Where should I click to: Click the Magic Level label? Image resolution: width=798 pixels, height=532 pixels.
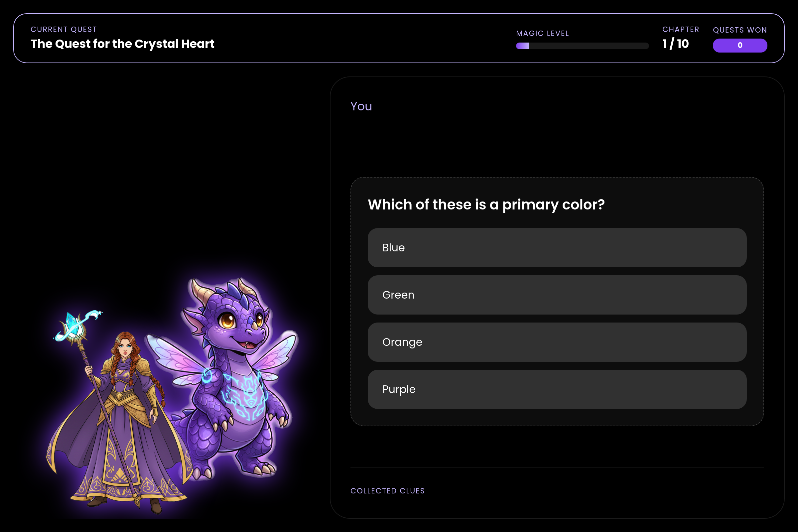coord(543,34)
